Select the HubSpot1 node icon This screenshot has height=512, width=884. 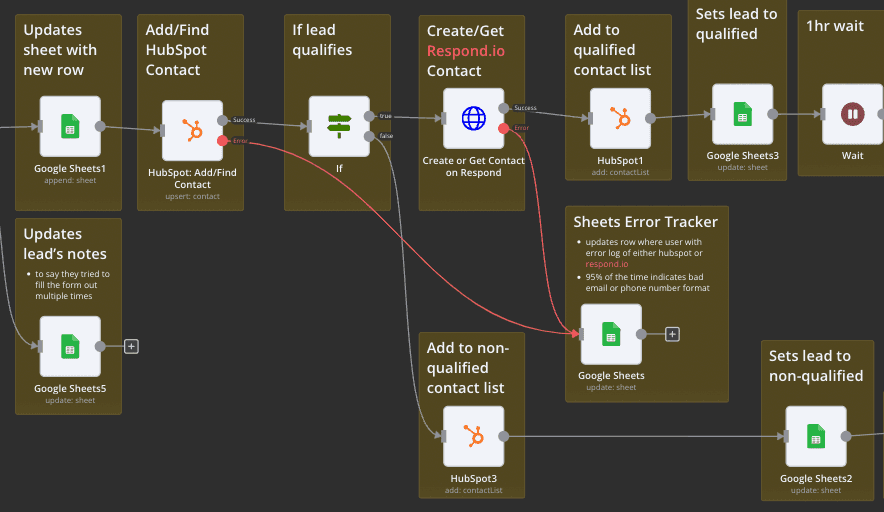(x=620, y=118)
